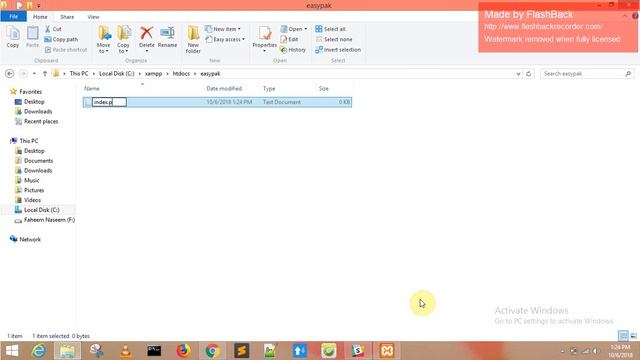Select Documents under This PC
Screen dimensions: 640x360
[x=38, y=161]
